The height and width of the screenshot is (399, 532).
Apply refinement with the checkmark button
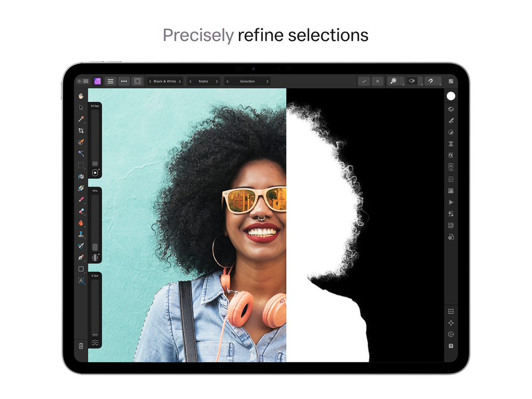[x=364, y=81]
